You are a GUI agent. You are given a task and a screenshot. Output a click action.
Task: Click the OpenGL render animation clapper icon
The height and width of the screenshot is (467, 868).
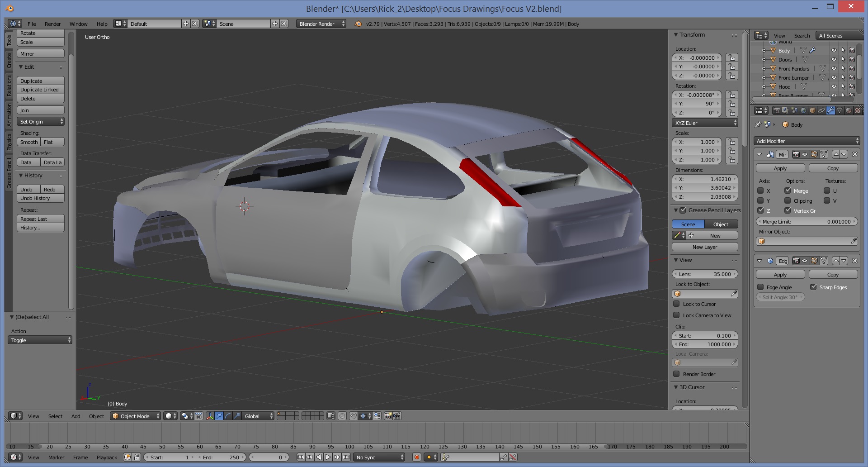[397, 416]
